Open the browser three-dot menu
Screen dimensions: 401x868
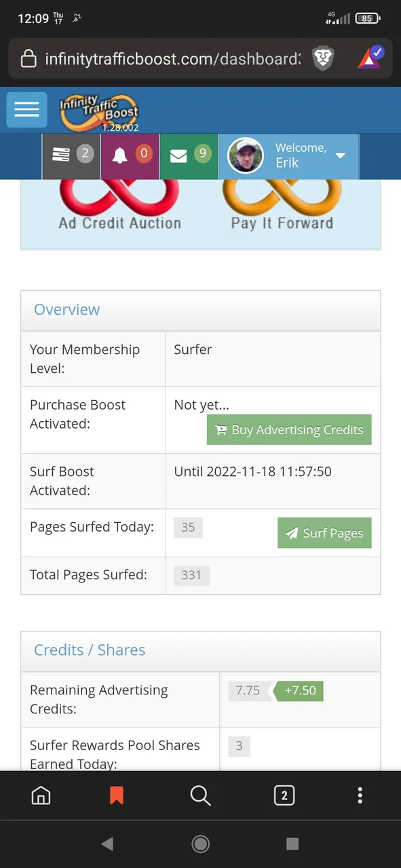click(360, 795)
